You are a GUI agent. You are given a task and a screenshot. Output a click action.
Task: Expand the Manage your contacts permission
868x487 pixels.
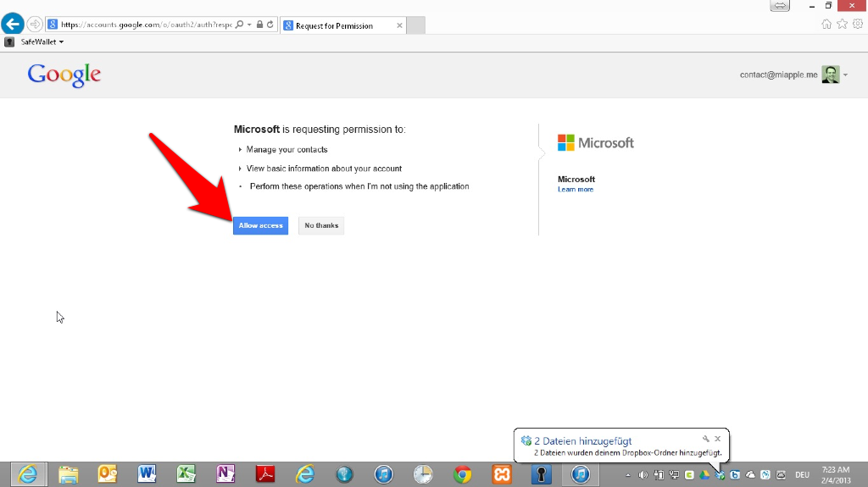(x=240, y=150)
